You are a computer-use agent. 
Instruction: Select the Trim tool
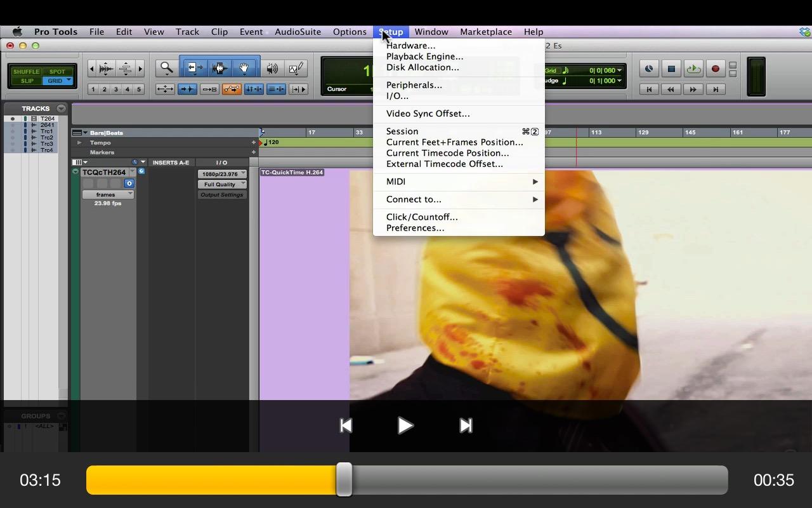[195, 68]
